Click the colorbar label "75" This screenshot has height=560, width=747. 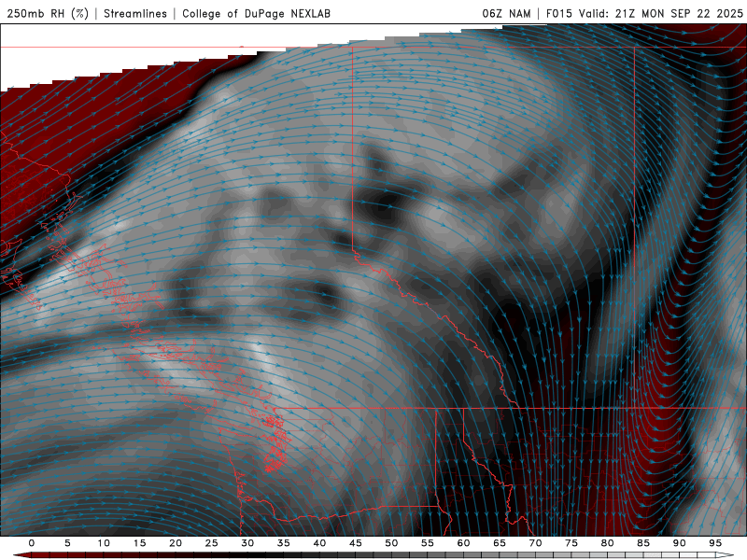(571, 543)
